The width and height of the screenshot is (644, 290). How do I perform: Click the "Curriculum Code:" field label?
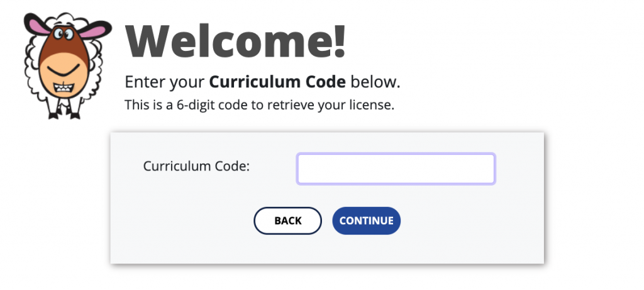pyautogui.click(x=196, y=166)
